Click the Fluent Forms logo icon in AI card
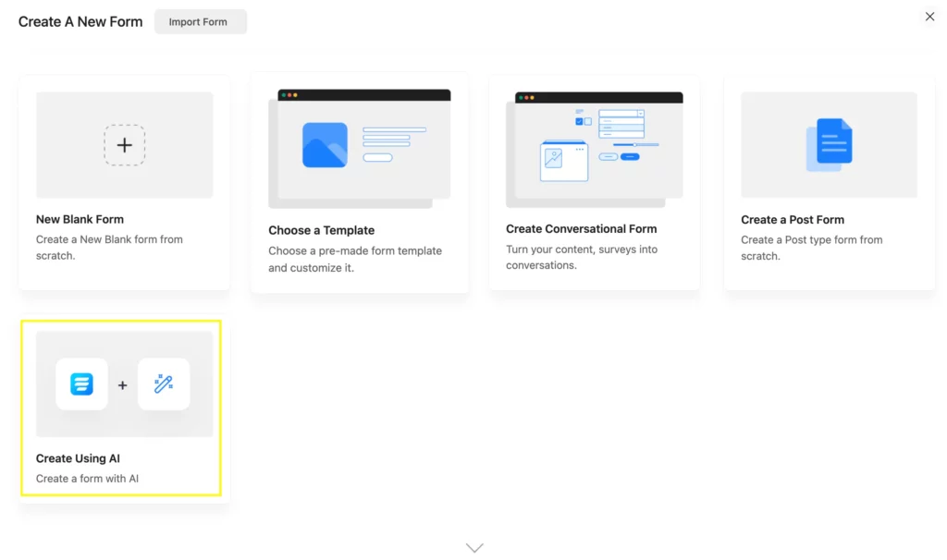 pos(81,383)
